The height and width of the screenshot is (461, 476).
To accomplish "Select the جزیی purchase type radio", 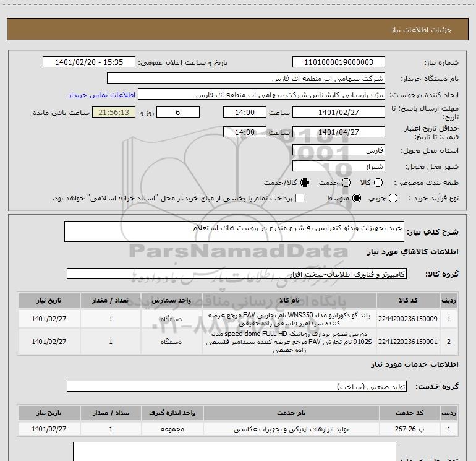I will [x=393, y=198].
